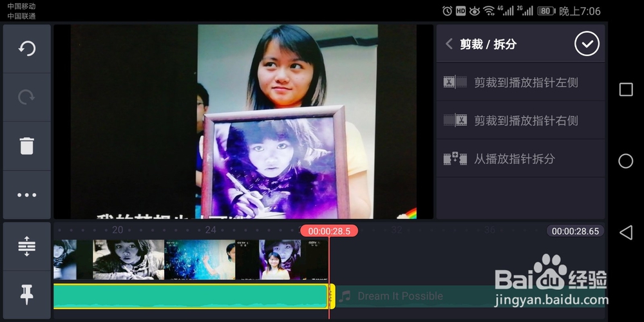Tap the timeline expand/collapse tracks icon
644x322 pixels.
[26, 246]
